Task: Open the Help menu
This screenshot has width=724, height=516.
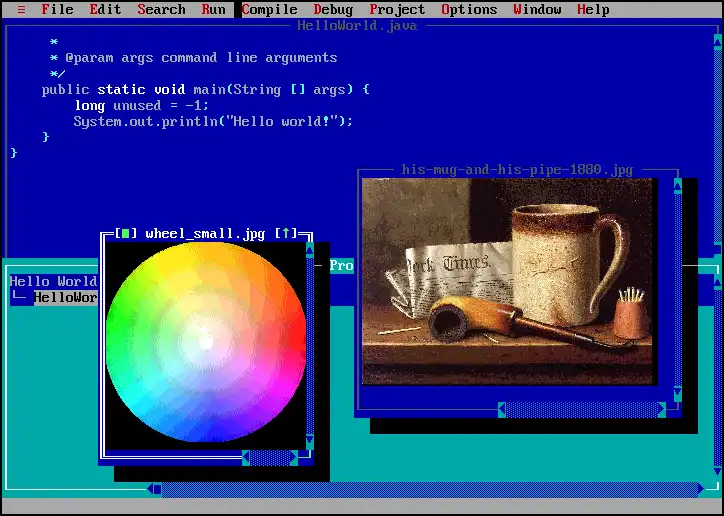Action: 593,9
